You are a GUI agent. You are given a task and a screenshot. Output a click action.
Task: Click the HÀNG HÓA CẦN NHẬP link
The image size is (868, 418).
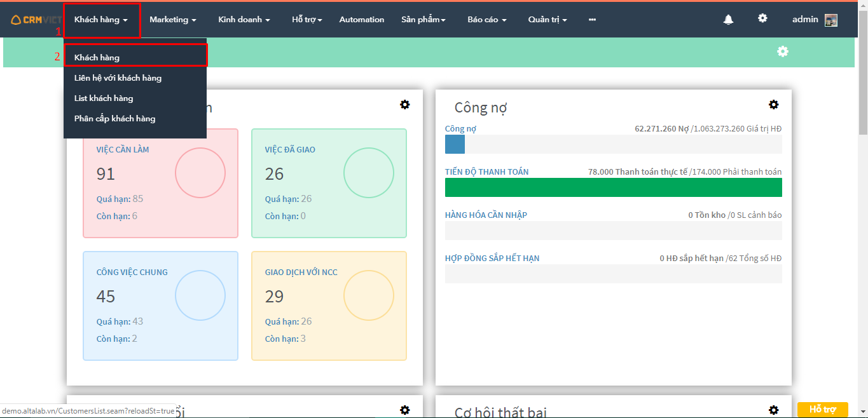486,215
